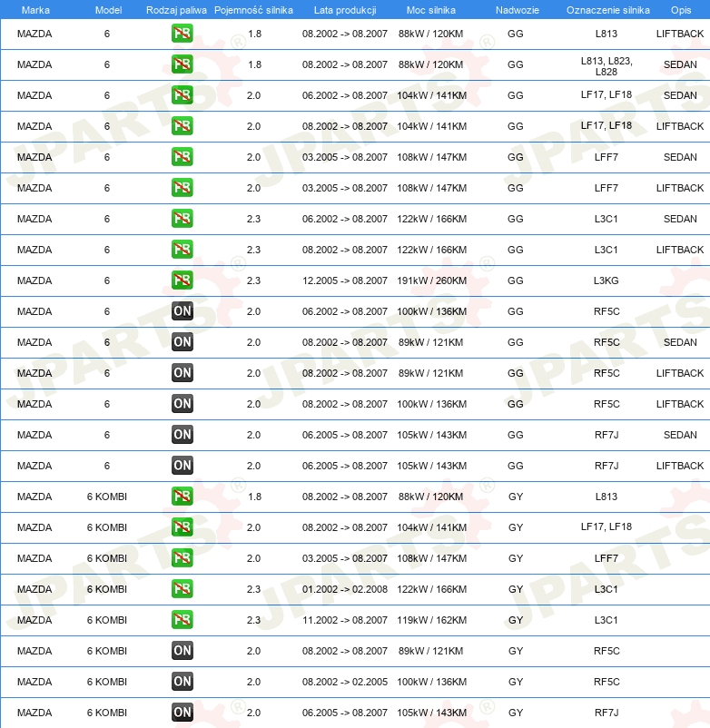Select the 6 KOMBI 100kW / 136KM power cell
Screen dimensions: 710x728
tap(432, 682)
